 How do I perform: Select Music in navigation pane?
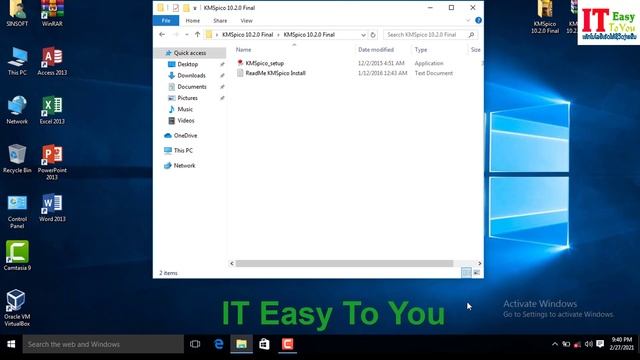pyautogui.click(x=184, y=109)
